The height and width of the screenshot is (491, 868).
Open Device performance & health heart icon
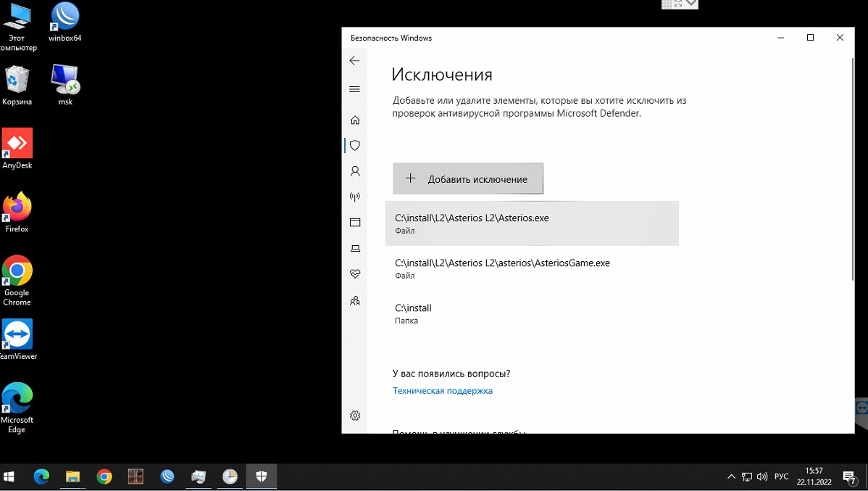(x=355, y=273)
